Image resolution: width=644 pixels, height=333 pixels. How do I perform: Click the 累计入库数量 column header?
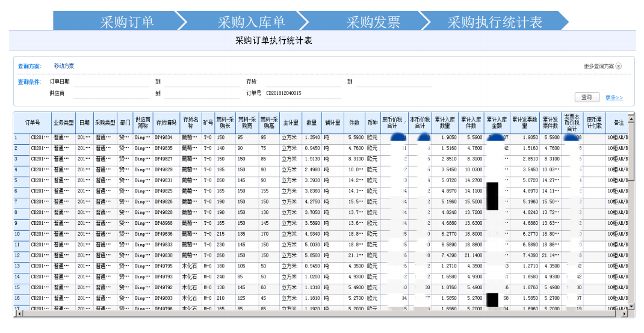(x=444, y=123)
